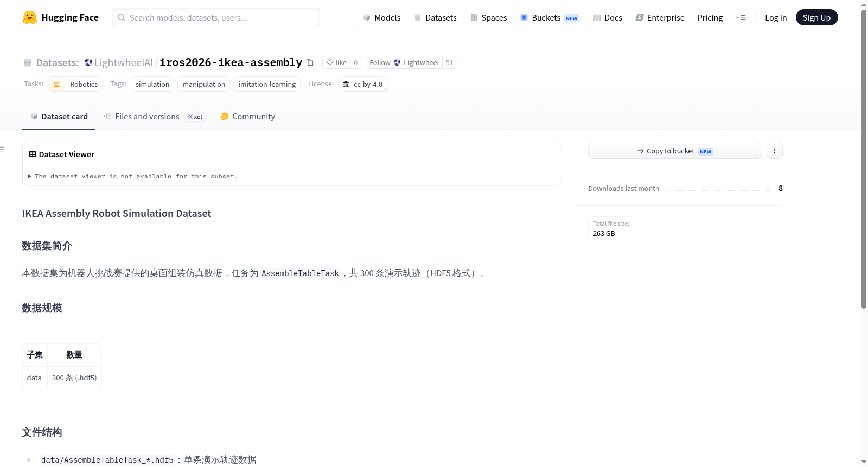868x467 pixels.
Task: Click the downloads value '8'
Action: click(781, 188)
